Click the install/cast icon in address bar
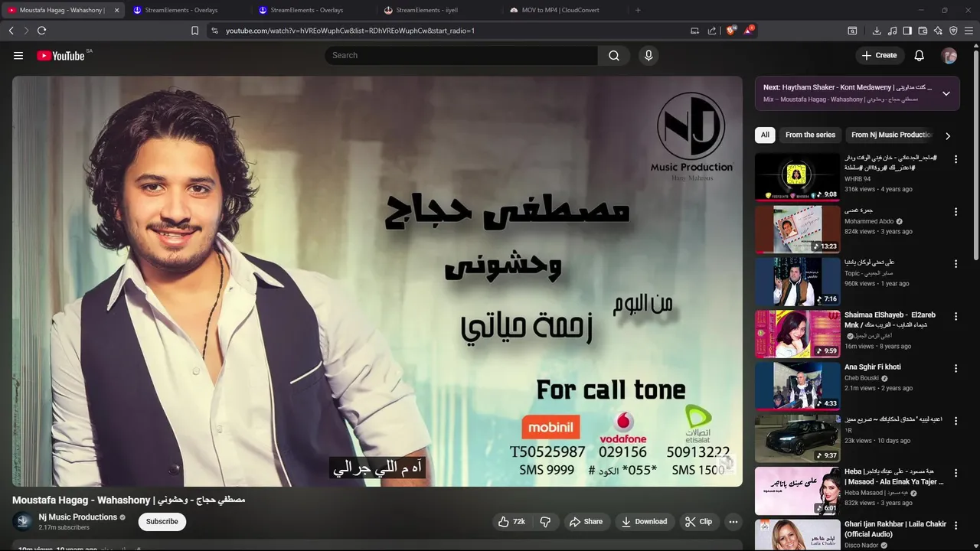Image resolution: width=980 pixels, height=551 pixels. pyautogui.click(x=694, y=31)
